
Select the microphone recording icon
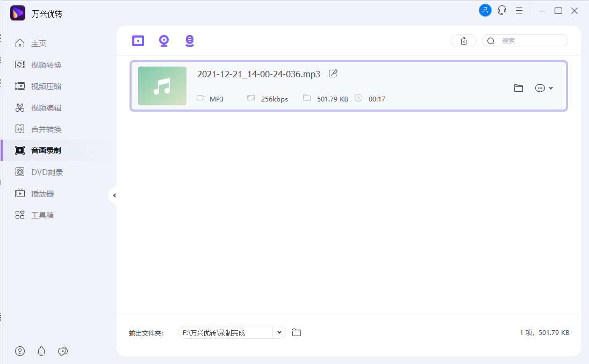point(189,40)
